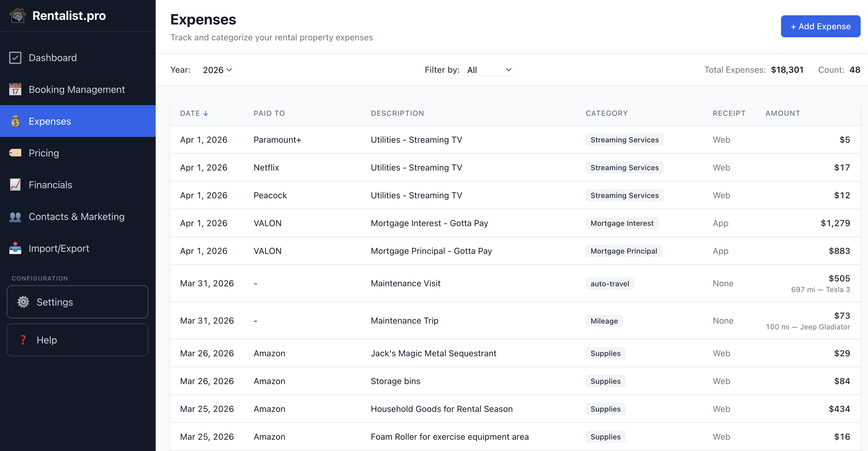Click the red question mark Help icon

(23, 340)
